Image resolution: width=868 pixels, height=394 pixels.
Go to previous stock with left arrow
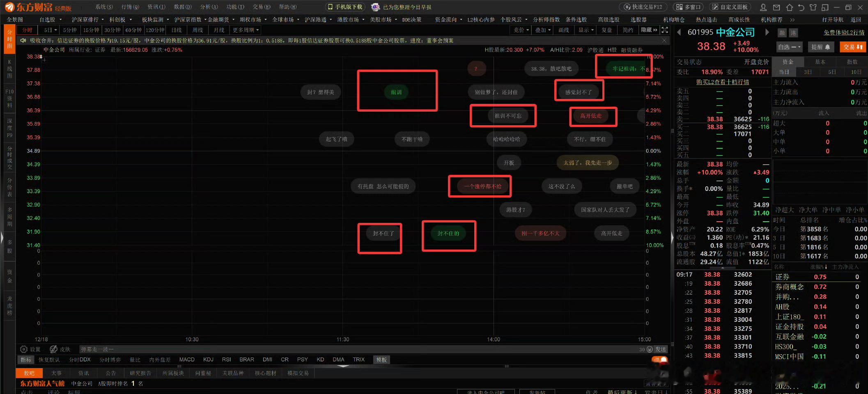coord(679,32)
